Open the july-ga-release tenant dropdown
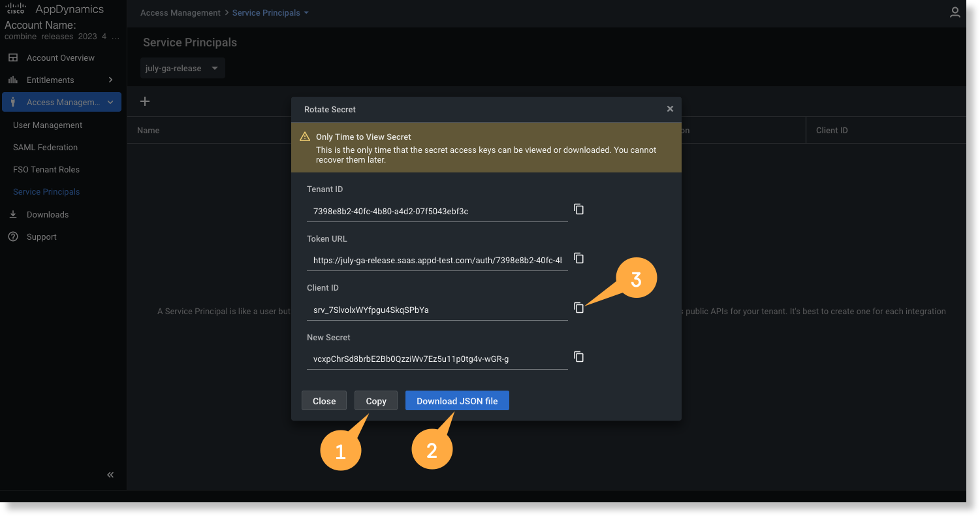This screenshot has height=516, width=980. (x=182, y=69)
